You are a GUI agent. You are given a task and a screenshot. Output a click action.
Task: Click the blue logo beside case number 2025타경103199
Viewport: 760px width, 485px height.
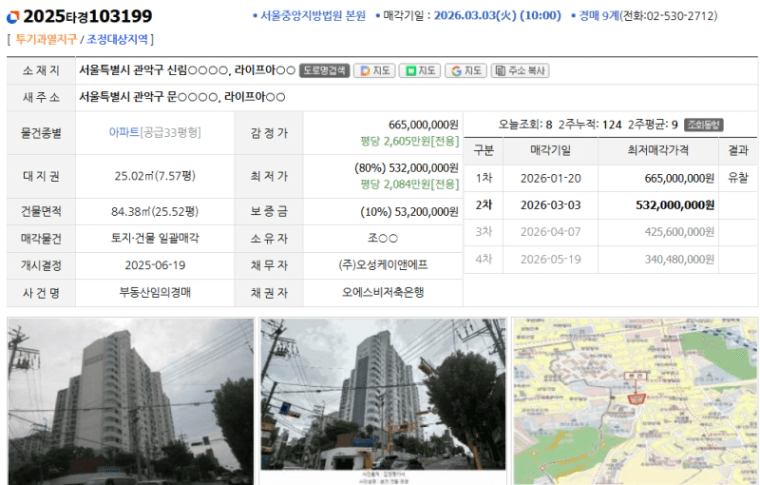click(x=13, y=17)
